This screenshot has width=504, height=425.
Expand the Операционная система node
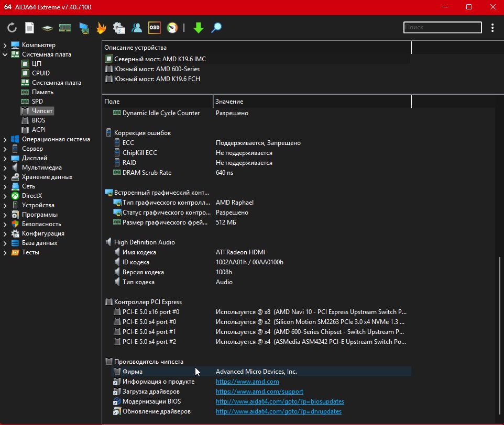coord(5,140)
